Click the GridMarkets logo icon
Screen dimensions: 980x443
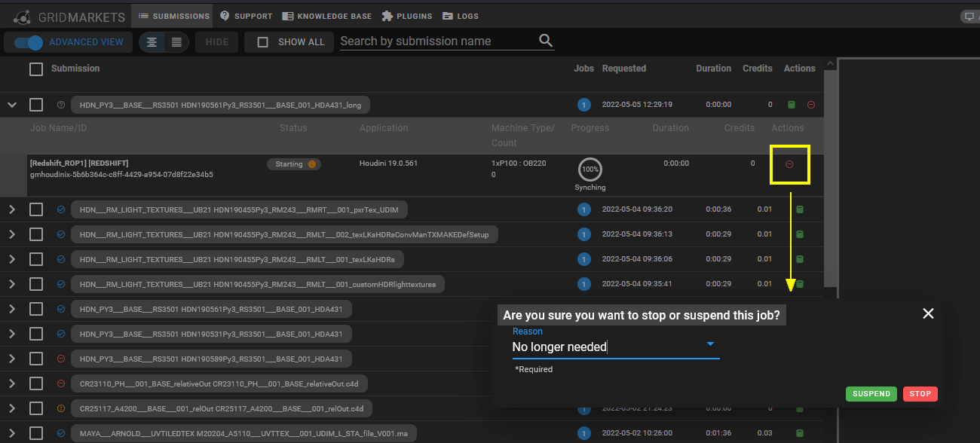click(23, 16)
